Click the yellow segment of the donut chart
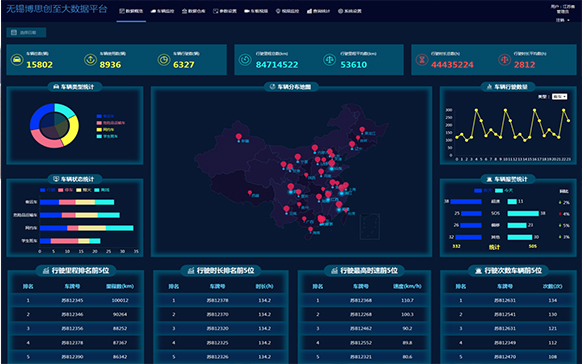This screenshot has width=582, height=364. [72, 129]
